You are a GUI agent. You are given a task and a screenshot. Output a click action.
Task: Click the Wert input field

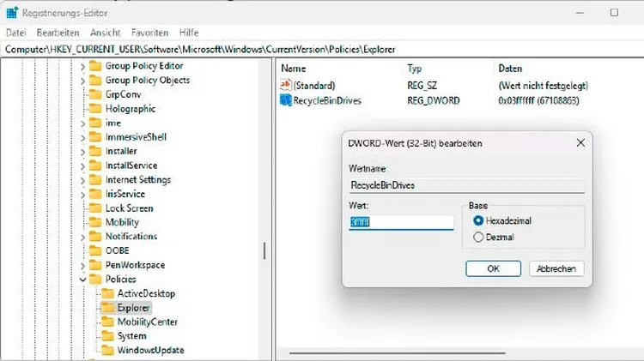pyautogui.click(x=400, y=222)
